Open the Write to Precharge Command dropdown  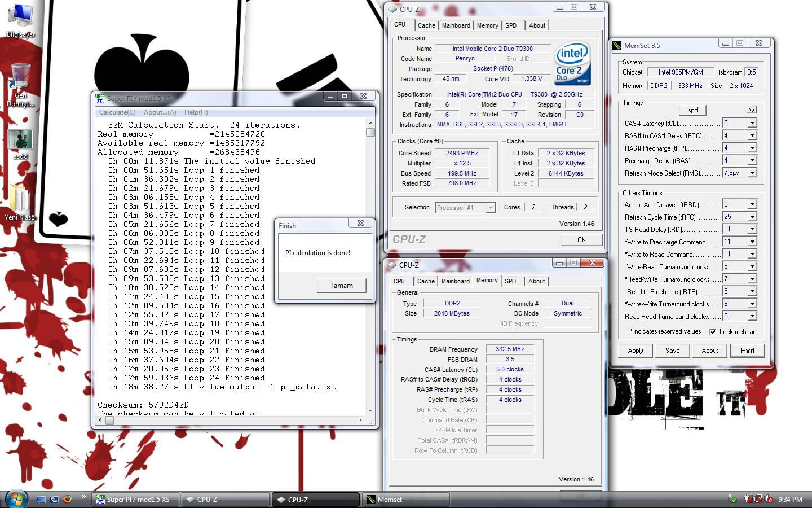point(752,242)
